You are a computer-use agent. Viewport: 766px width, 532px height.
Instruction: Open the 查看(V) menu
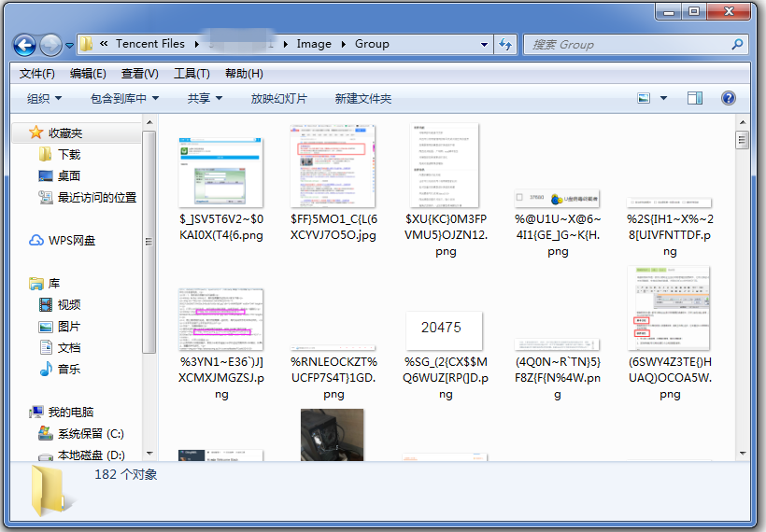(x=140, y=74)
